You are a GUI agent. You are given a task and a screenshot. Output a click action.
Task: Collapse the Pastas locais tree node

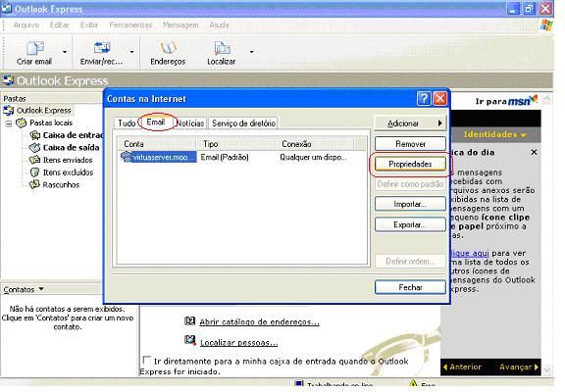9,123
